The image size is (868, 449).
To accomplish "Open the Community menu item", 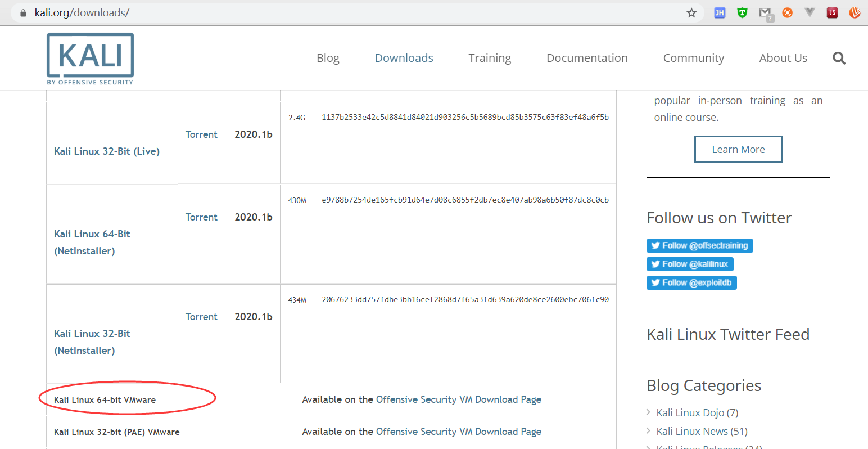I will point(693,58).
